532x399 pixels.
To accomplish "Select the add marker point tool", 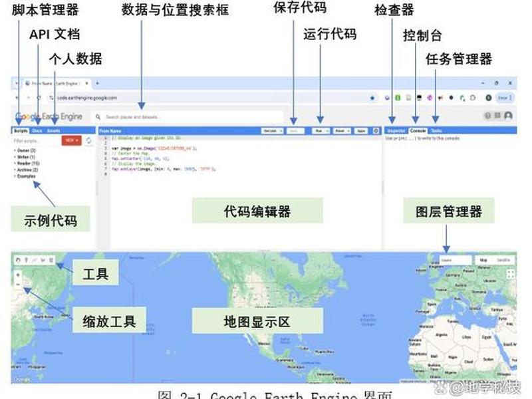I will pos(26,260).
